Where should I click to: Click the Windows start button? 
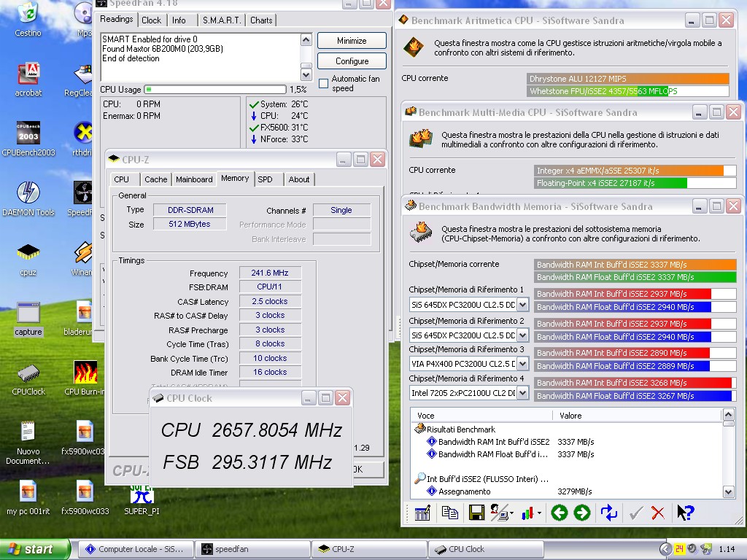click(35, 549)
